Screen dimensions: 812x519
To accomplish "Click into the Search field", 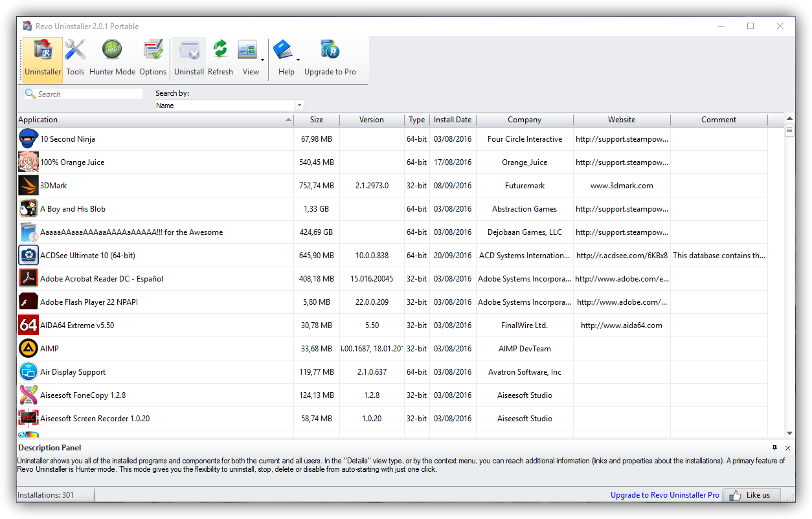I will (x=84, y=94).
